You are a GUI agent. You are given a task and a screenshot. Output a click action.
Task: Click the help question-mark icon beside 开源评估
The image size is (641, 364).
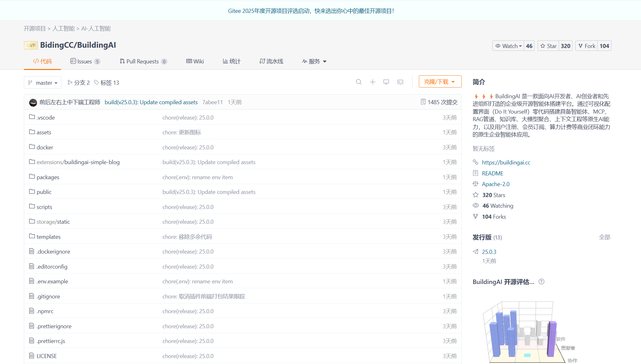tap(541, 281)
